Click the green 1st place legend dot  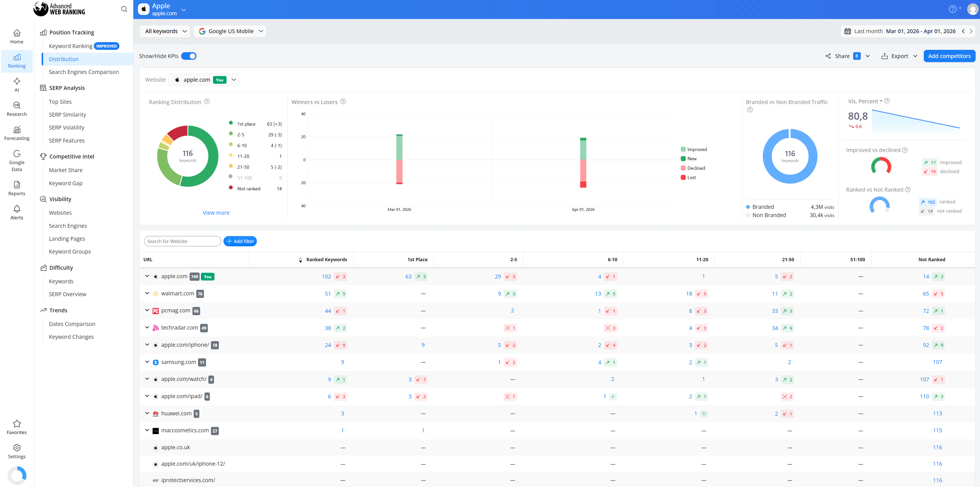click(x=230, y=123)
